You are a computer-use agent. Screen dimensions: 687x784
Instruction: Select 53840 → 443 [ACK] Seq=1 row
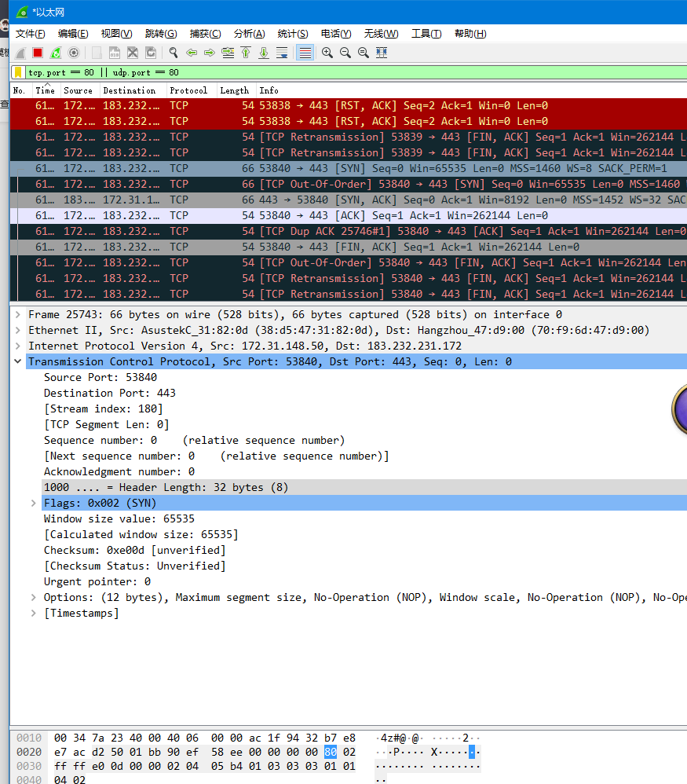coord(349,215)
